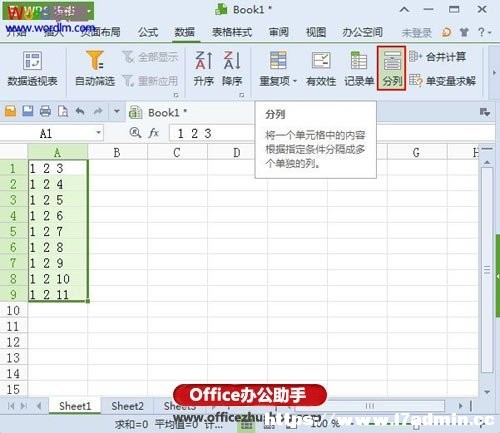This screenshot has height=433, width=500.
Task: Open the name box A1 dropdown
Action: (98, 133)
